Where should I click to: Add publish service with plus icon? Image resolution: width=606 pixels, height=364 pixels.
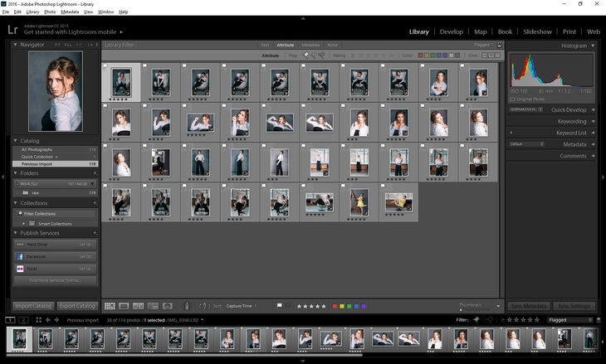coord(95,233)
